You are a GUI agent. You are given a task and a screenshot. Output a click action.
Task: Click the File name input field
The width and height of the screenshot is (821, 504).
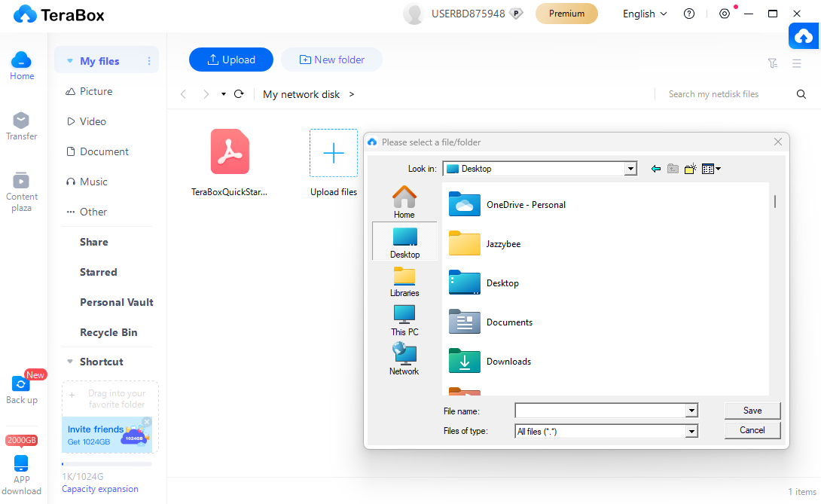(600, 411)
